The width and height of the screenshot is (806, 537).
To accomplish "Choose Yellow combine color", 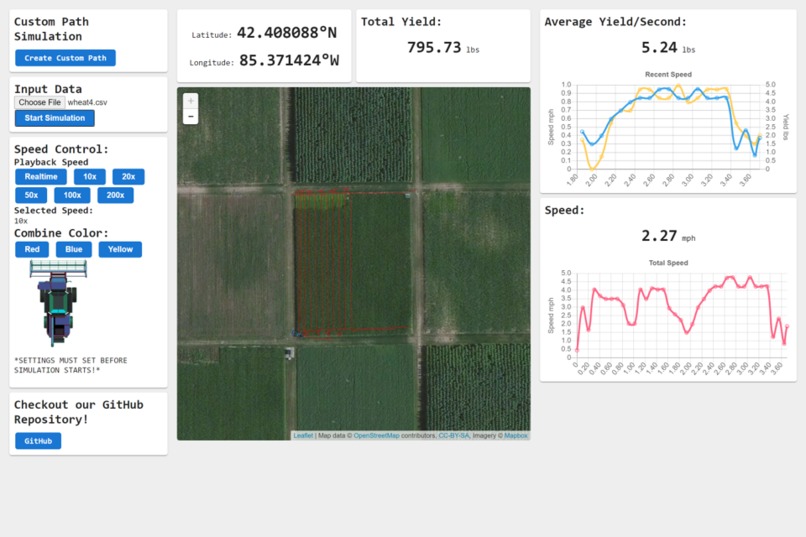I will point(120,249).
